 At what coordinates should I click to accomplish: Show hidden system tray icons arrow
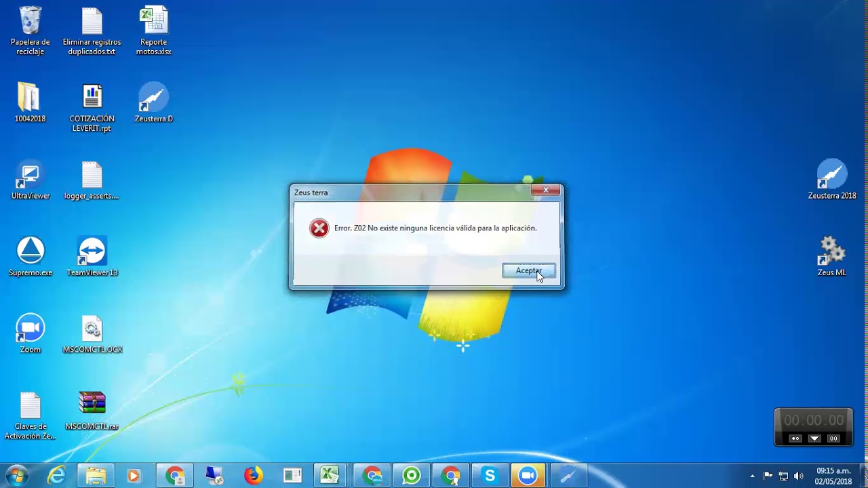[x=752, y=476]
